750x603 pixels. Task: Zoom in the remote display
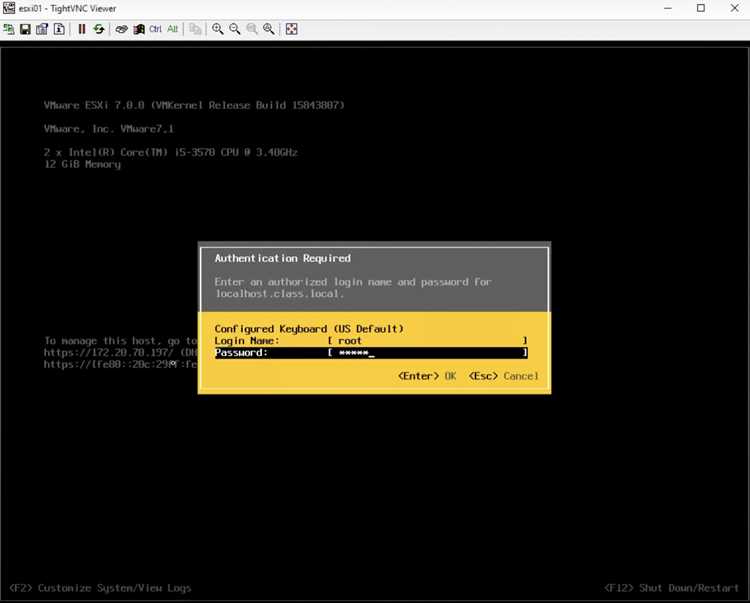[x=218, y=29]
